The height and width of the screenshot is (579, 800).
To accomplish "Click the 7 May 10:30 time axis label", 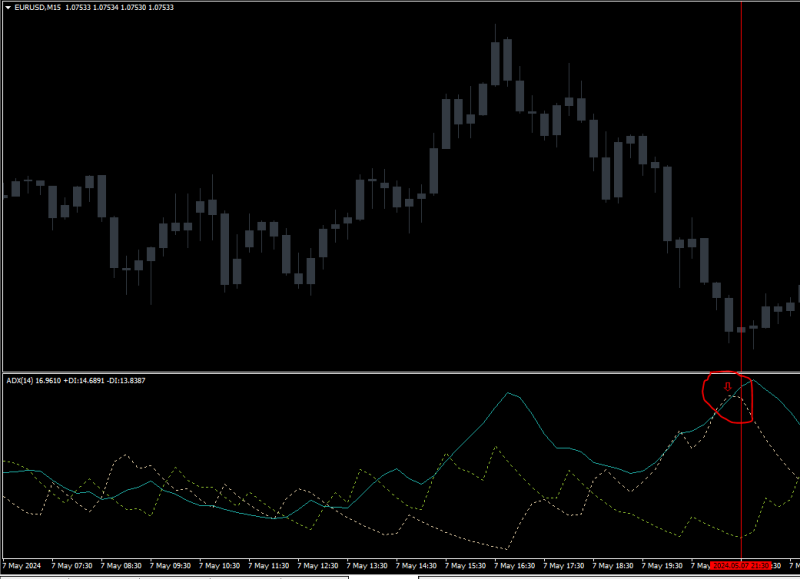I will (x=219, y=566).
